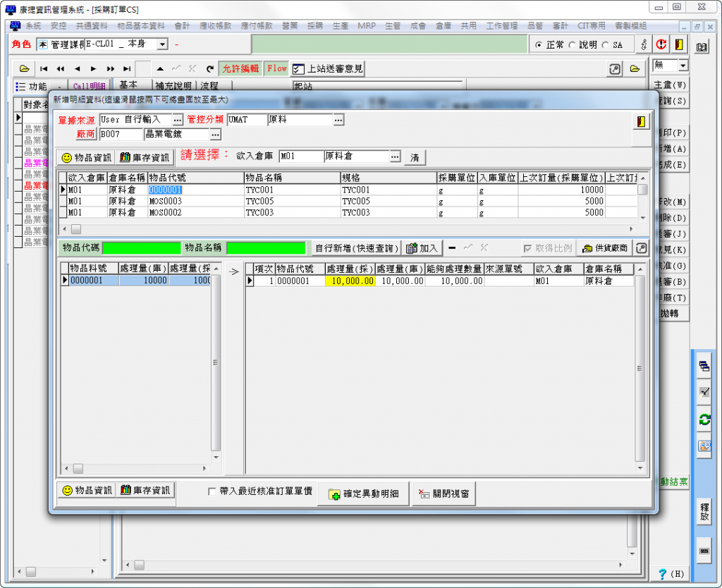The image size is (722, 588).
Task: Expand the 欲入倉庫 warehouse lookup ellipsis
Action: [395, 157]
